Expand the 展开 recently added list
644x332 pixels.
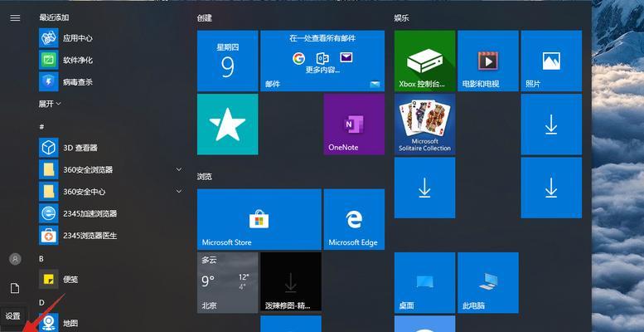click(x=50, y=104)
